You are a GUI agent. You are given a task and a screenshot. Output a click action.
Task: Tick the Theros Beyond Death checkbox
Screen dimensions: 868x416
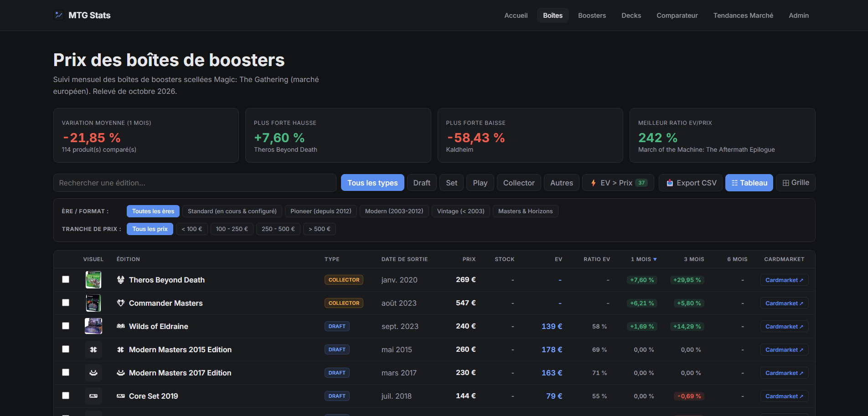66,279
